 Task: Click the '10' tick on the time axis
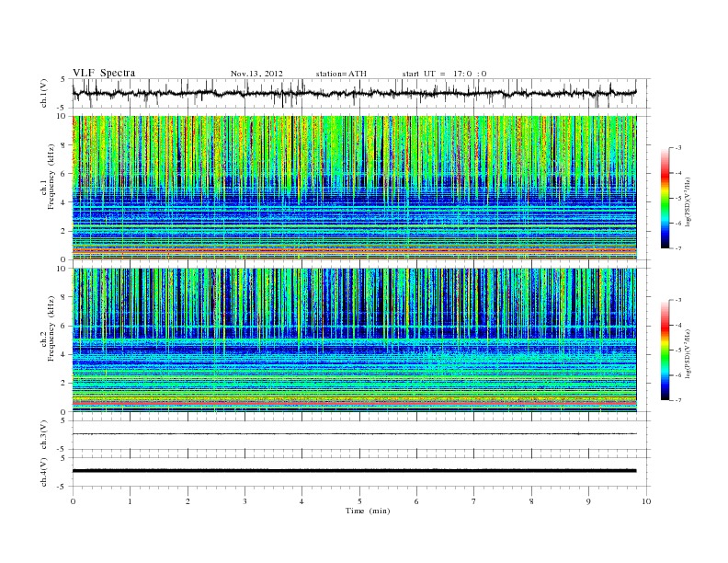pos(646,501)
